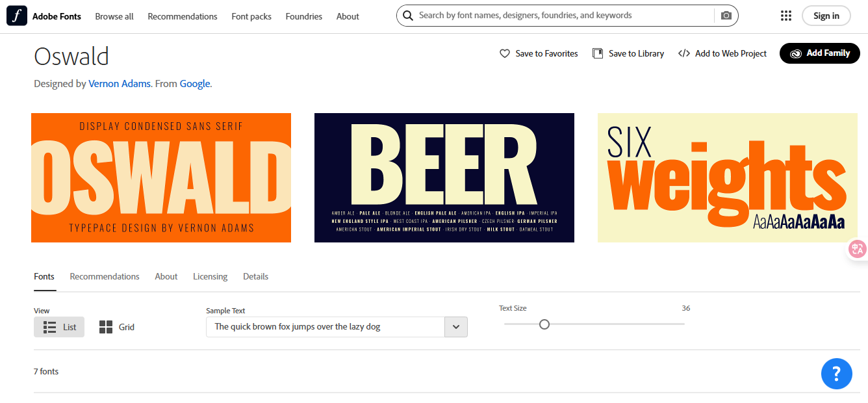Click the search magnifier icon

tap(408, 15)
